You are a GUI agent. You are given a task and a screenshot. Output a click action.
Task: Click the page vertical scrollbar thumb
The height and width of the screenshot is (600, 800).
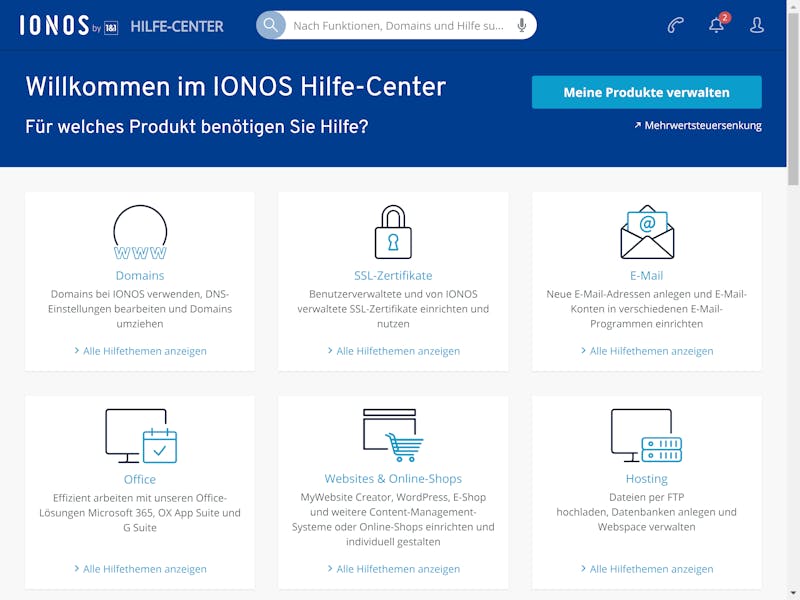(x=793, y=97)
